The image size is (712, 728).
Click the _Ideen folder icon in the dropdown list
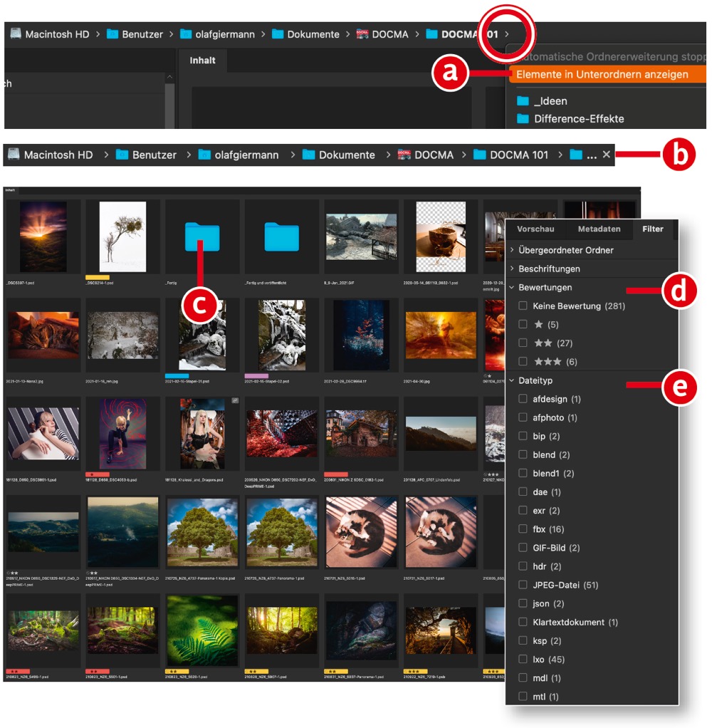[523, 100]
